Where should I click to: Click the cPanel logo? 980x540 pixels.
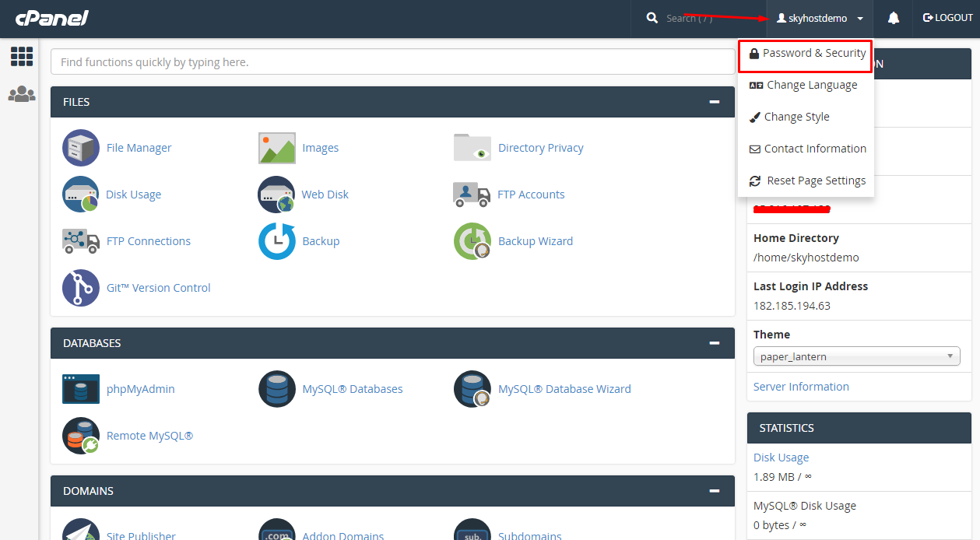(52, 18)
